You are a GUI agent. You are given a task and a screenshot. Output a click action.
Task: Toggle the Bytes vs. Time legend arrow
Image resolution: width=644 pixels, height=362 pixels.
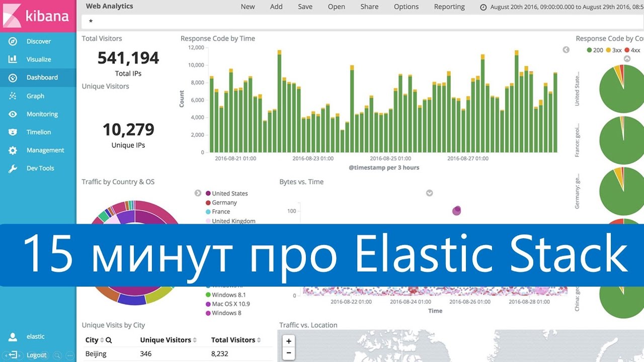pyautogui.click(x=430, y=193)
